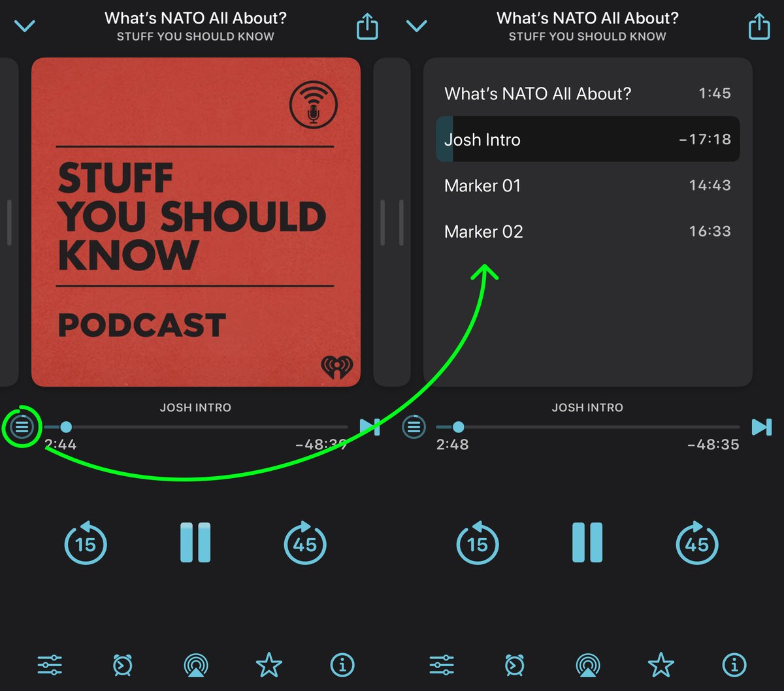Open playback effects sliders icon, right screen
Screen dimensions: 784x691
click(x=442, y=665)
